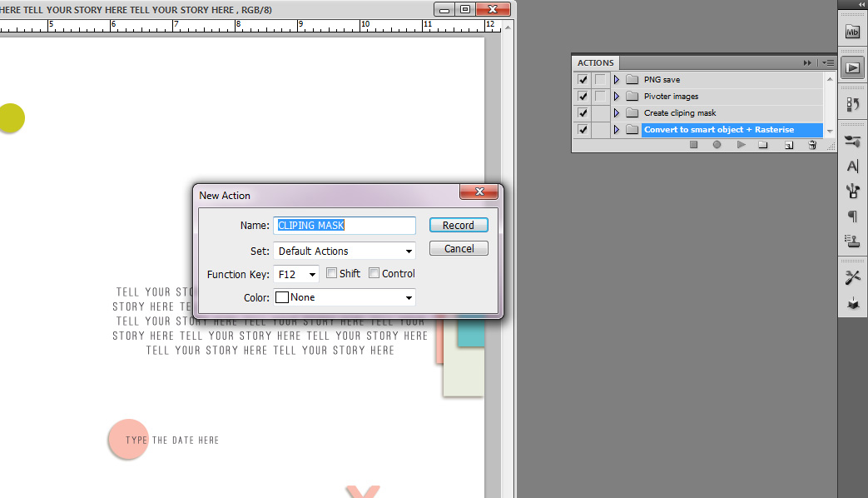Open the Color dropdown showing None
The width and height of the screenshot is (868, 498).
pyautogui.click(x=345, y=297)
